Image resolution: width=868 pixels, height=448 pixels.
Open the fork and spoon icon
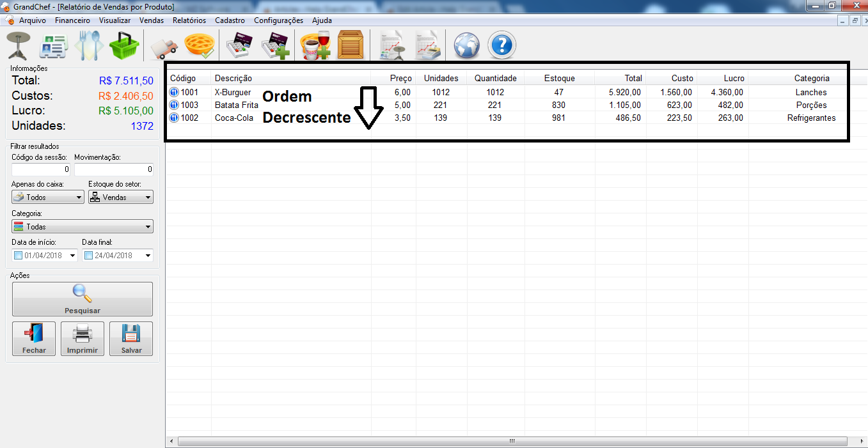(88, 45)
